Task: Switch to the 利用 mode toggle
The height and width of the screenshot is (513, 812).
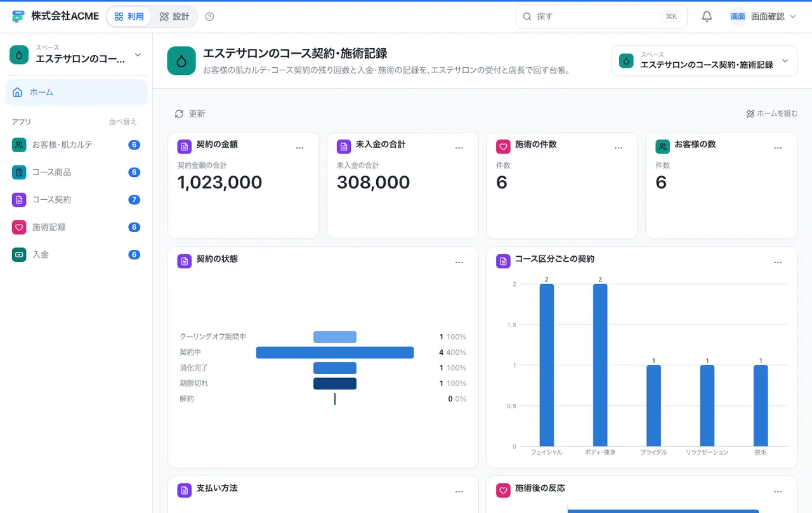Action: tap(129, 16)
